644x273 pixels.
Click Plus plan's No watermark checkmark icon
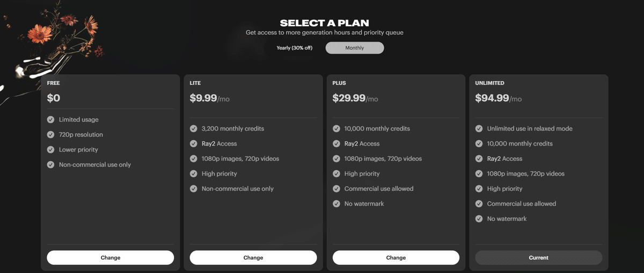pos(336,204)
